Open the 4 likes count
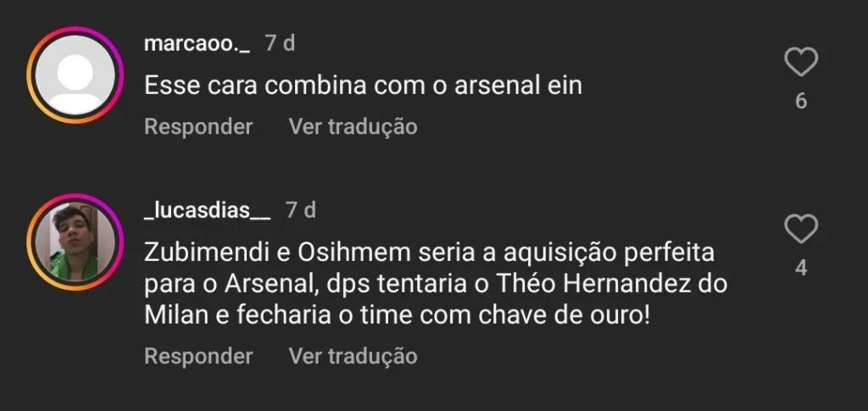The height and width of the screenshot is (411, 868). click(x=800, y=269)
